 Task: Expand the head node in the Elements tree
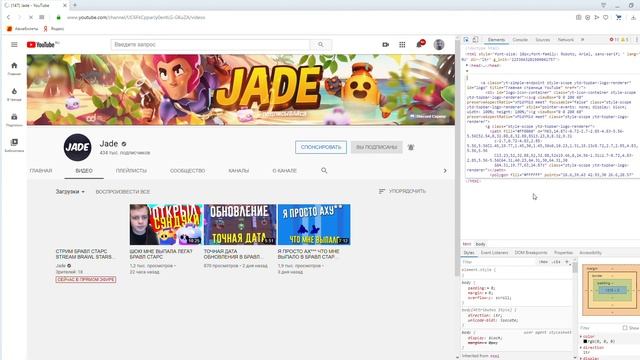[467, 65]
